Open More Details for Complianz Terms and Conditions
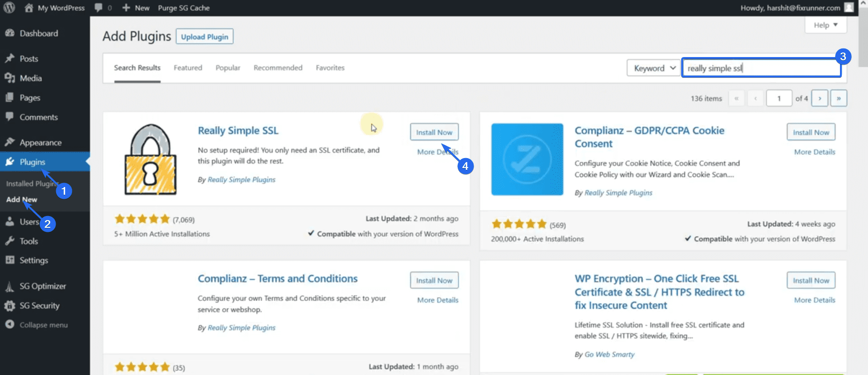The height and width of the screenshot is (375, 868). point(438,300)
